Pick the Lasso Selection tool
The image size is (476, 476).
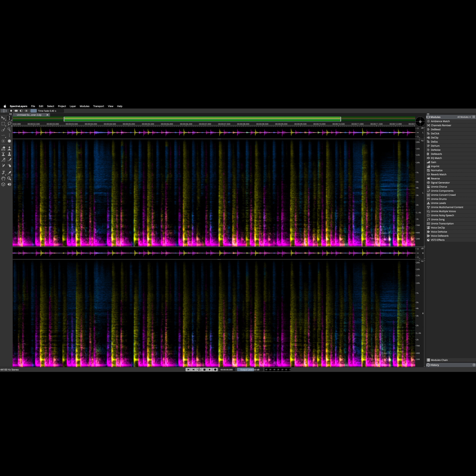[x=9, y=124]
